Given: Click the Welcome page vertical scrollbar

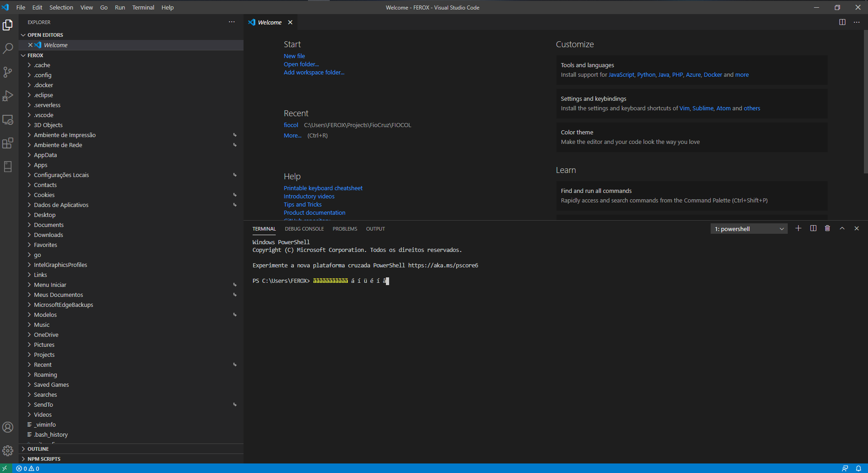Looking at the screenshot, I should click(x=865, y=102).
